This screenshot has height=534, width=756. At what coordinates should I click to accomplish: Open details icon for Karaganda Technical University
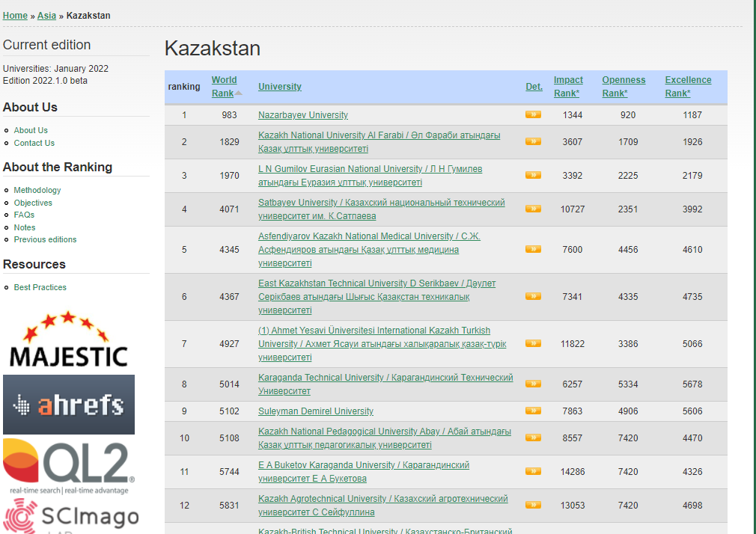[533, 384]
